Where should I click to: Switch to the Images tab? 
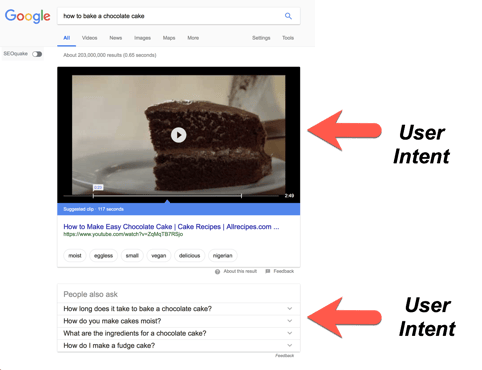[142, 38]
